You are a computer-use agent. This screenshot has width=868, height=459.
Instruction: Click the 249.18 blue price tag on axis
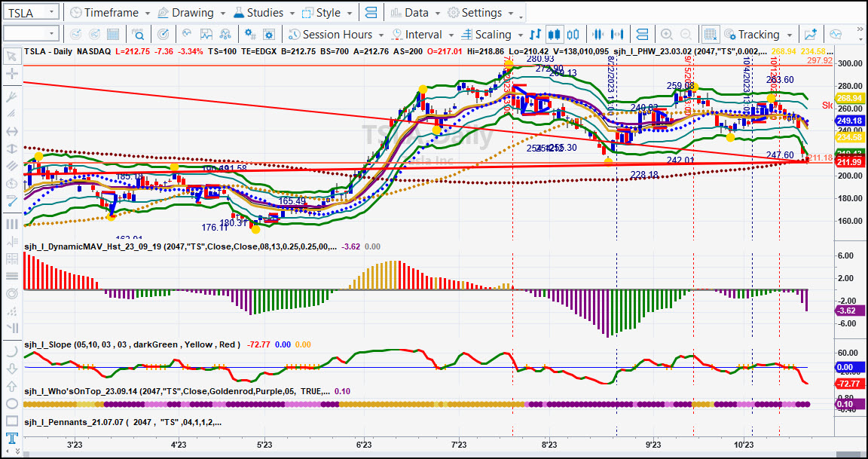pyautogui.click(x=850, y=120)
